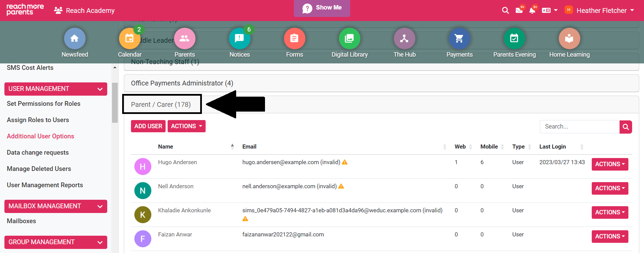The image size is (644, 253).
Task: Open Home Learning icon
Action: point(569,39)
